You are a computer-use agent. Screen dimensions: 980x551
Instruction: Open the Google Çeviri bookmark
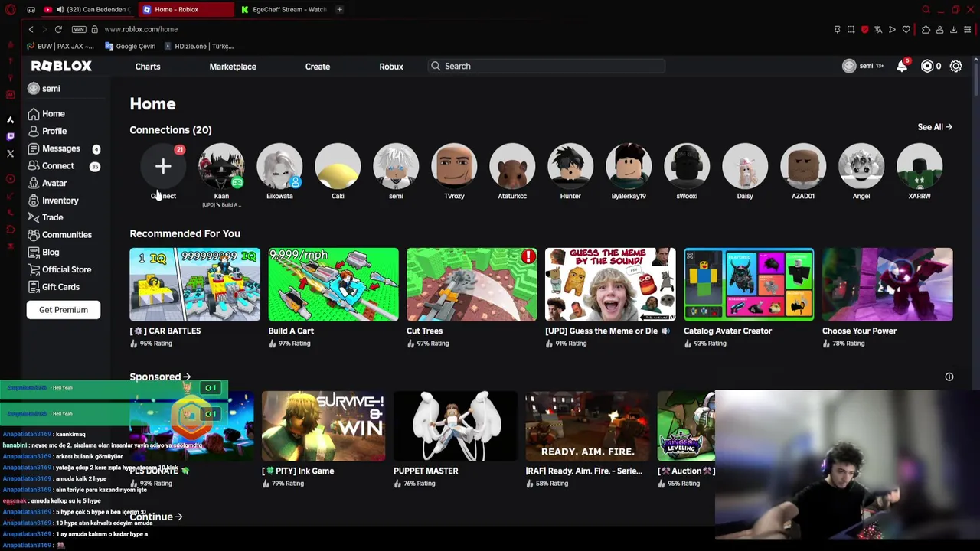pyautogui.click(x=130, y=46)
